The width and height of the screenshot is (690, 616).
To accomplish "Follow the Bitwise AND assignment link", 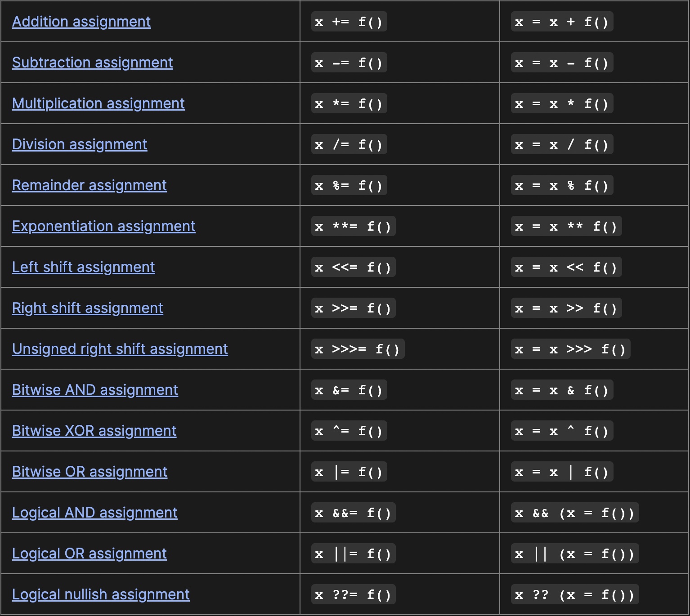I will pyautogui.click(x=95, y=390).
